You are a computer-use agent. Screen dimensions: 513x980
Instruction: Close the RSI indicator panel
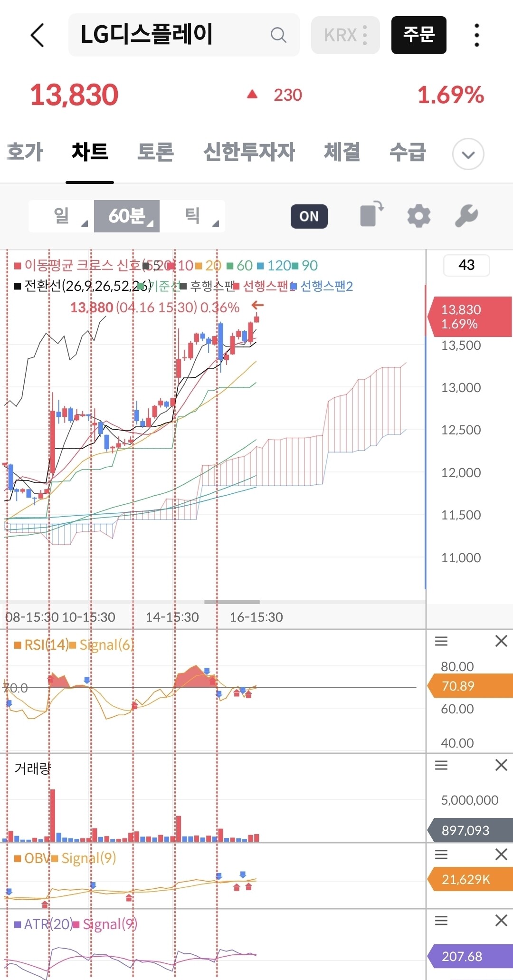point(501,641)
